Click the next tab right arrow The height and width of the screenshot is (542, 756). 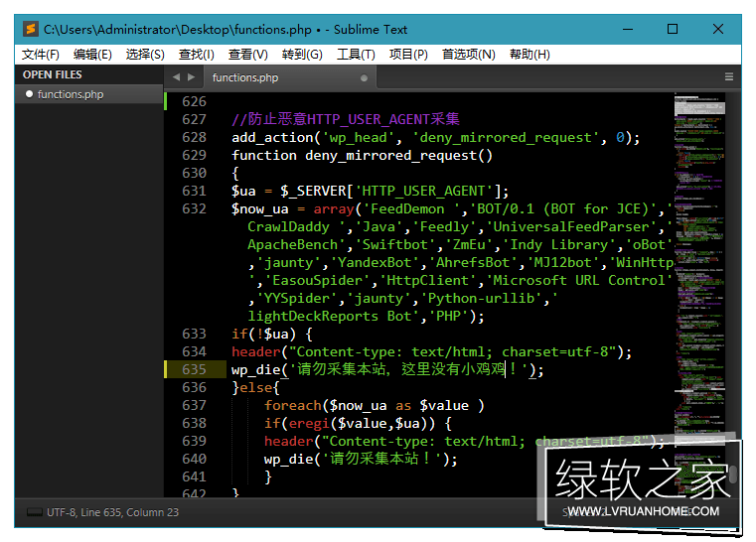(x=191, y=76)
